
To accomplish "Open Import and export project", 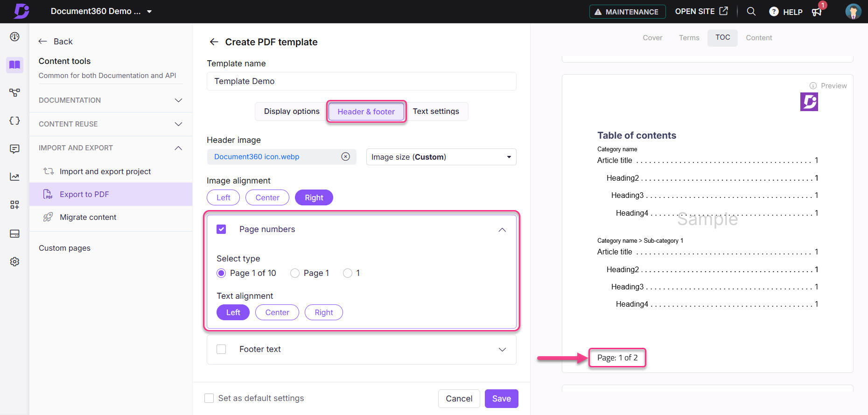I will pos(105,171).
